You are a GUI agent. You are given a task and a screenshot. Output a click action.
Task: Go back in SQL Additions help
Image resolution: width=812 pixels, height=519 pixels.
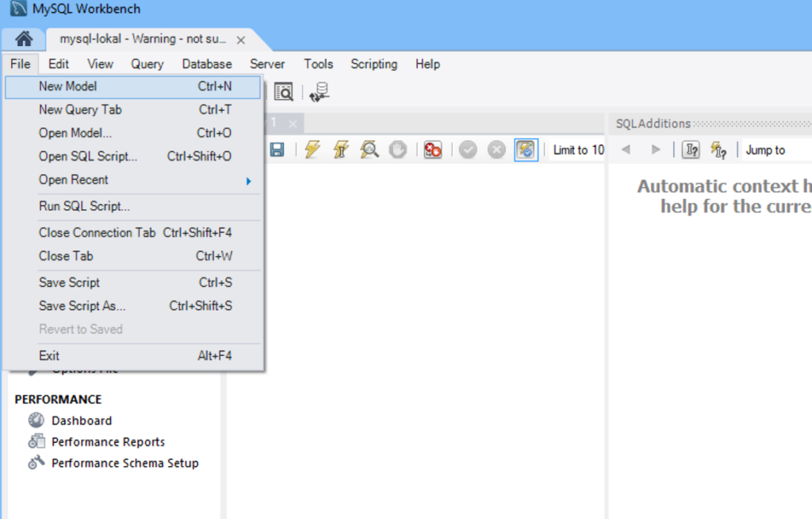point(626,150)
